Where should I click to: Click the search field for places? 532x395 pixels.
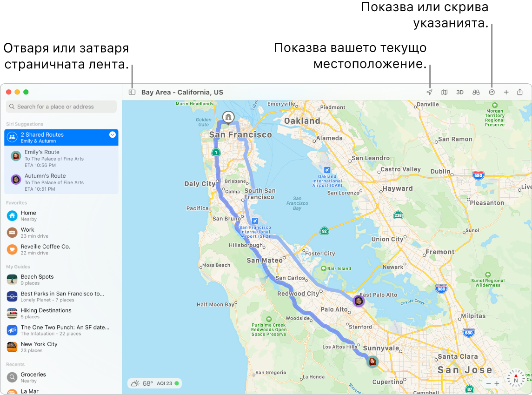tap(61, 107)
